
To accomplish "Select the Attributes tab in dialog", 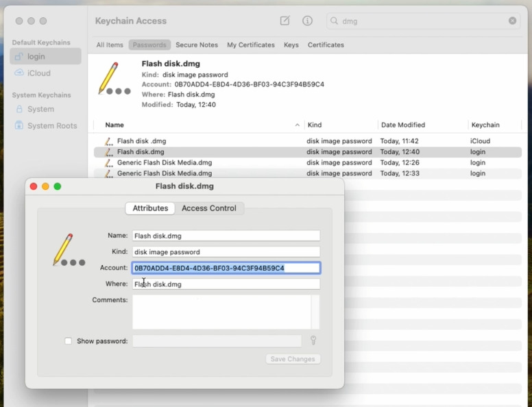I will tap(150, 208).
